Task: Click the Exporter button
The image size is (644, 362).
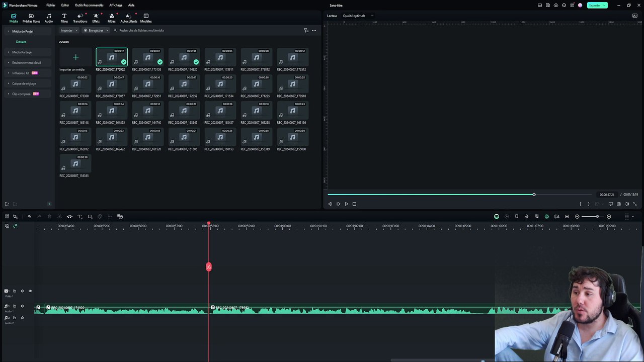Action: coord(597,5)
